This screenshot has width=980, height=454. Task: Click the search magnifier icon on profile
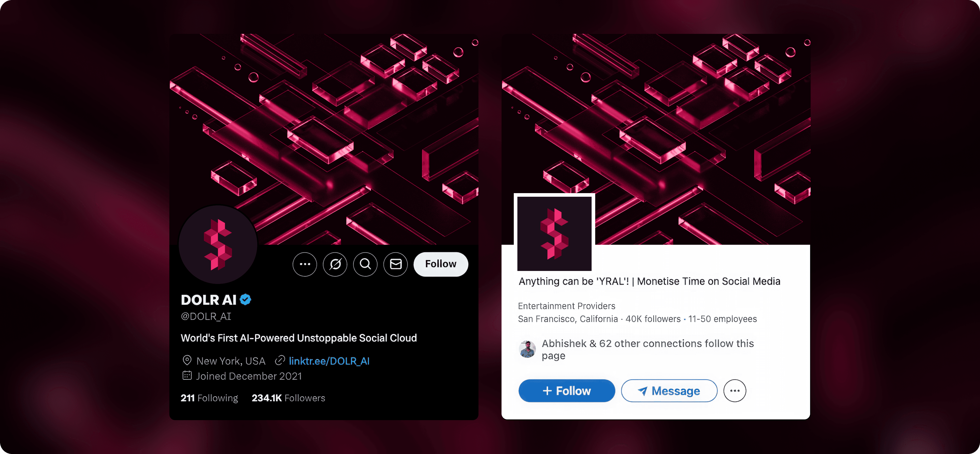point(365,264)
